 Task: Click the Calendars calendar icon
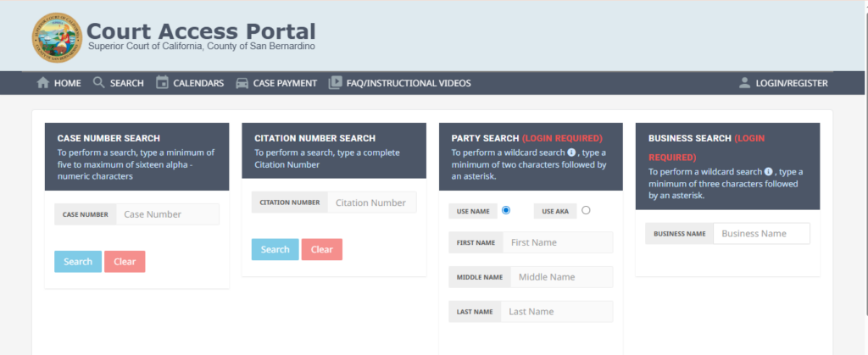[162, 83]
